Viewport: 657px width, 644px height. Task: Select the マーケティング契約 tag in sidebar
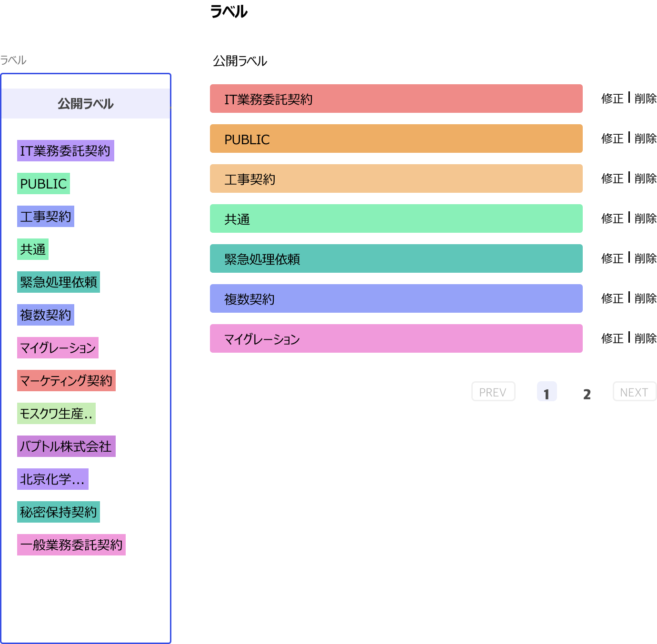click(x=66, y=381)
